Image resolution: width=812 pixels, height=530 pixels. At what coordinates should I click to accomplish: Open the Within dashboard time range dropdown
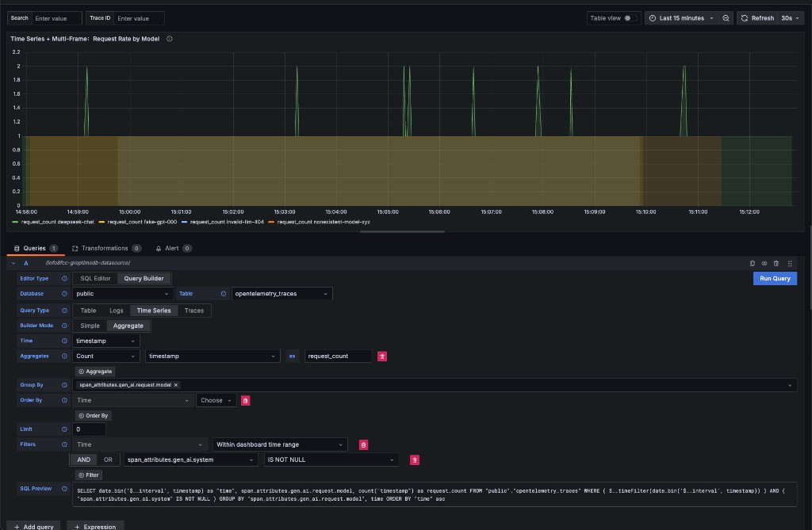pyautogui.click(x=280, y=444)
